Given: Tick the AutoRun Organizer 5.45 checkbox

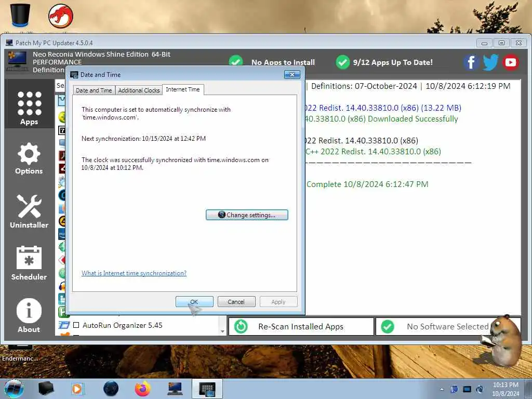Looking at the screenshot, I should pos(76,325).
